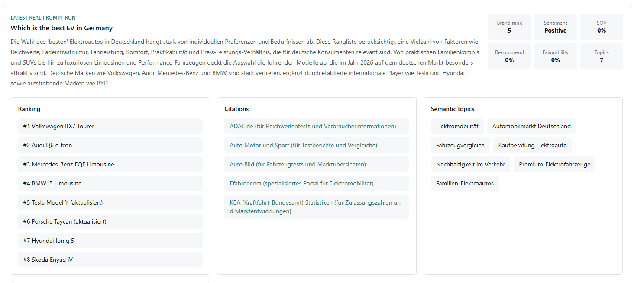The image size is (644, 283).
Task: Click the Sentiment Positive metric card
Action: (x=556, y=27)
